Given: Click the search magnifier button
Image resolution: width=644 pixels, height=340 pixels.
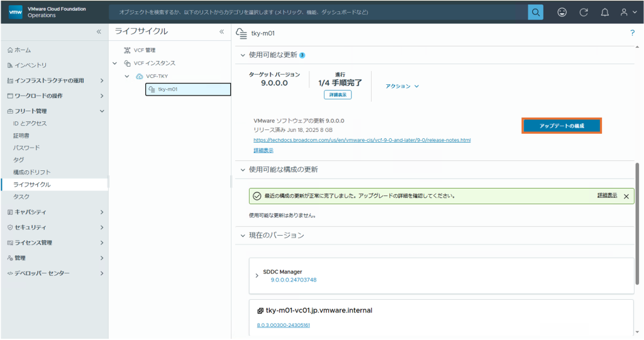Looking at the screenshot, I should click(x=536, y=13).
